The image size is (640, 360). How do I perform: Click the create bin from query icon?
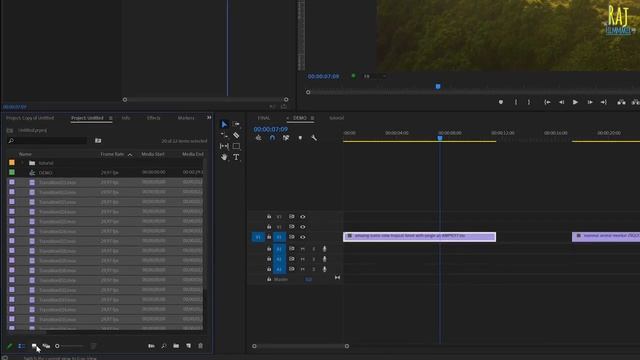(x=98, y=140)
